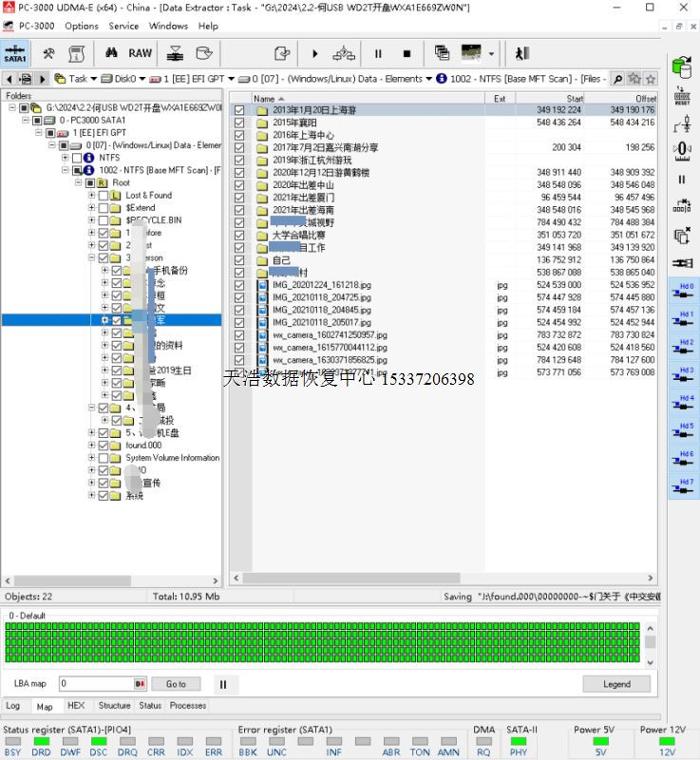Collapse the Root tree node
Viewport: 700px width, 760px height.
tap(78, 182)
